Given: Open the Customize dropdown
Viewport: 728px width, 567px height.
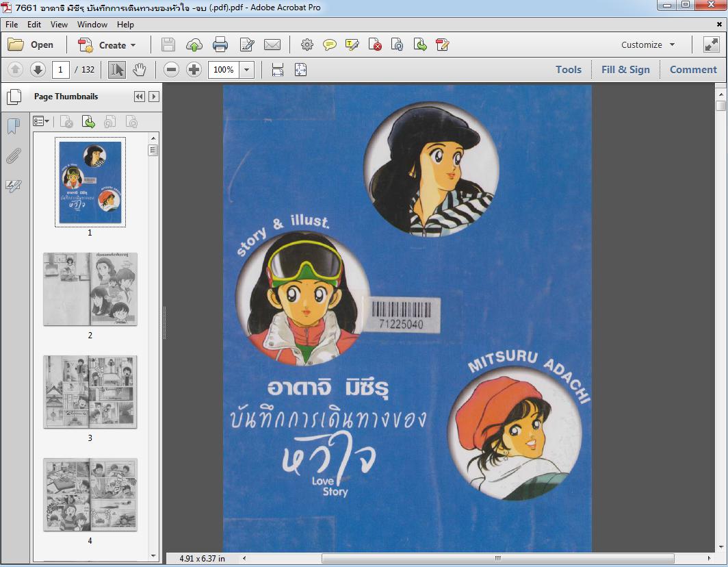Looking at the screenshot, I should coord(648,45).
